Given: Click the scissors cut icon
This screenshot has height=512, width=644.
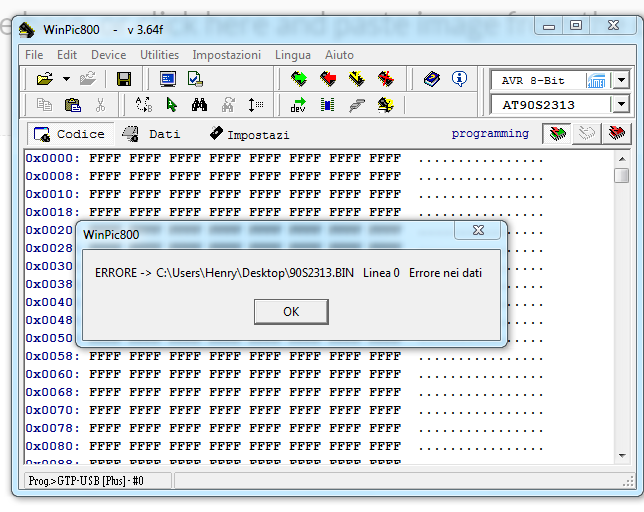Looking at the screenshot, I should [100, 105].
